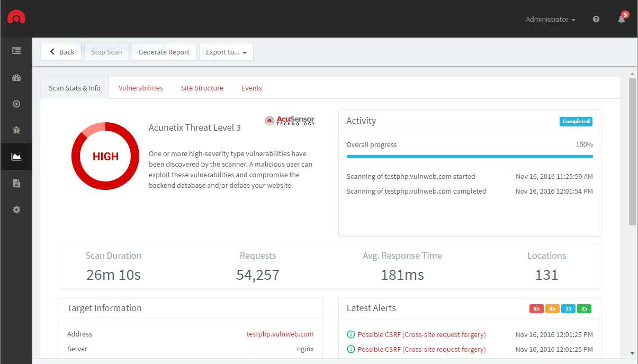The height and width of the screenshot is (364, 638).
Task: Open the first Possible CSRF alert
Action: (x=421, y=334)
